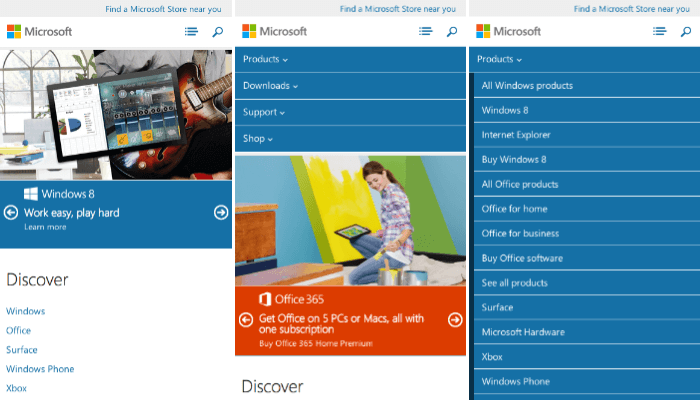Screen dimensions: 700x400
Task: Select Internet Explorer menu entry
Action: point(587,135)
